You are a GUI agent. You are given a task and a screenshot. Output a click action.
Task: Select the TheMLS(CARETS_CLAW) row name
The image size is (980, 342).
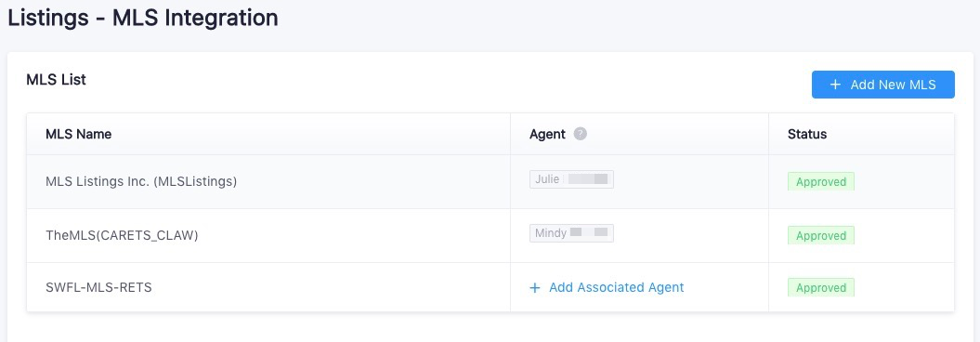122,236
